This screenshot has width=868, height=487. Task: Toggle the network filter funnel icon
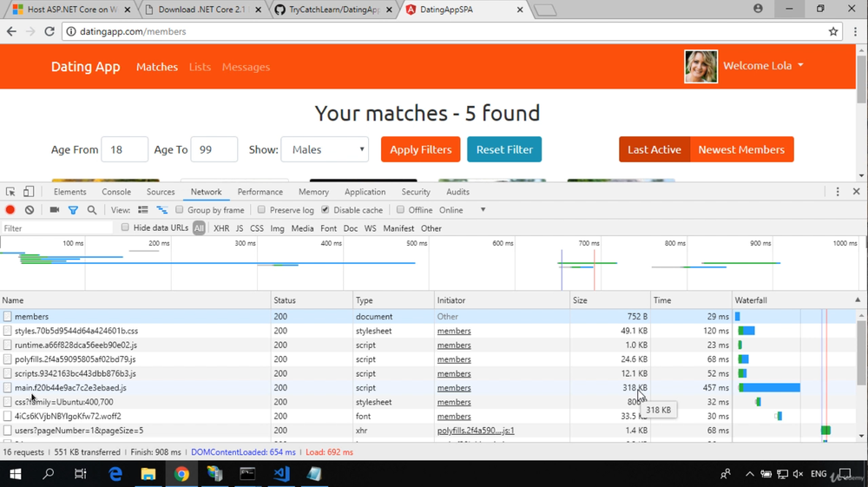[x=73, y=210]
